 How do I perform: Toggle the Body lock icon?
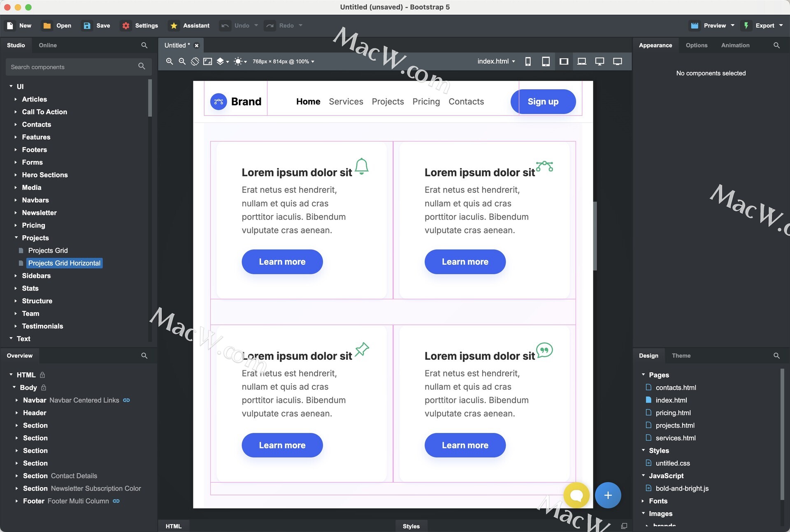coord(44,388)
